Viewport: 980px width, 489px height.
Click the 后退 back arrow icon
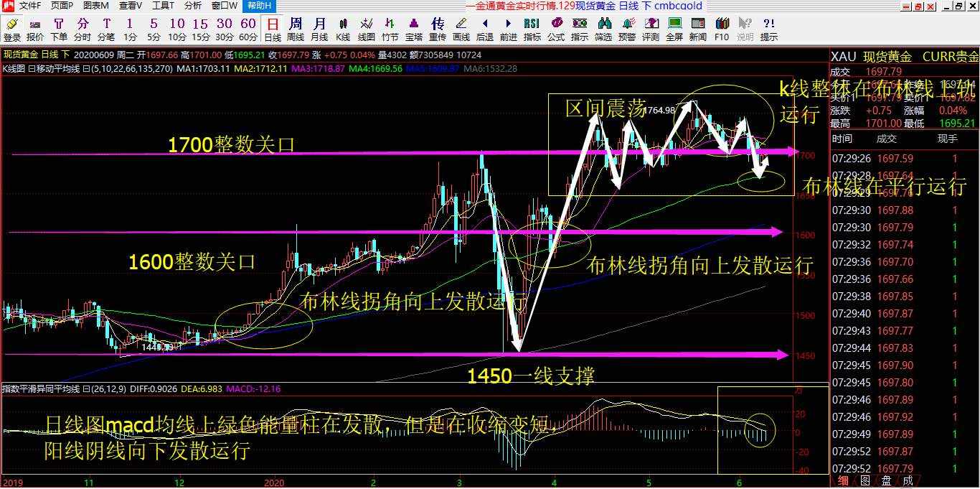tap(485, 29)
